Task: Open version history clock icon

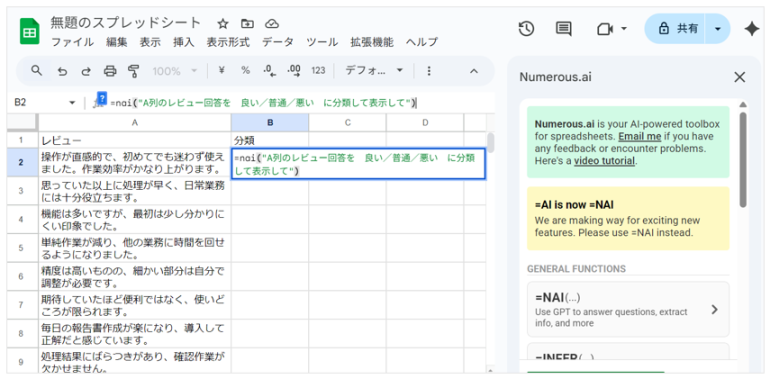Action: point(526,29)
